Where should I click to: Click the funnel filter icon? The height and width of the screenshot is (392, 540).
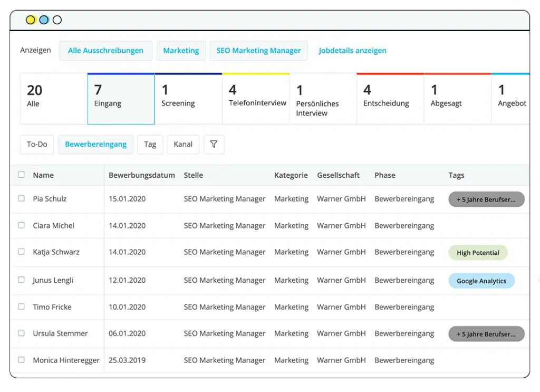214,145
